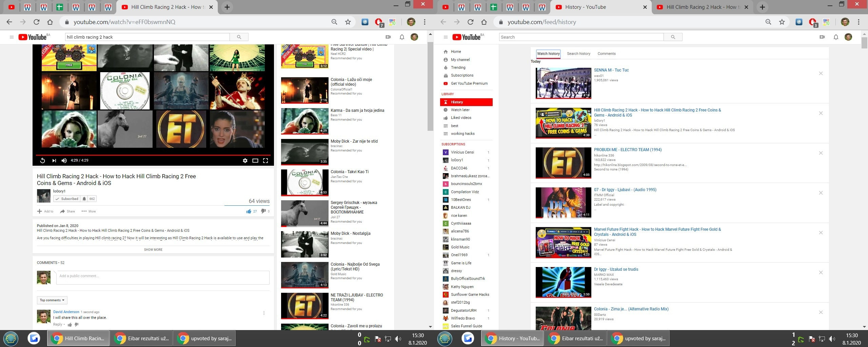Open upvoted by saraj taskbar item on right

pyautogui.click(x=639, y=338)
